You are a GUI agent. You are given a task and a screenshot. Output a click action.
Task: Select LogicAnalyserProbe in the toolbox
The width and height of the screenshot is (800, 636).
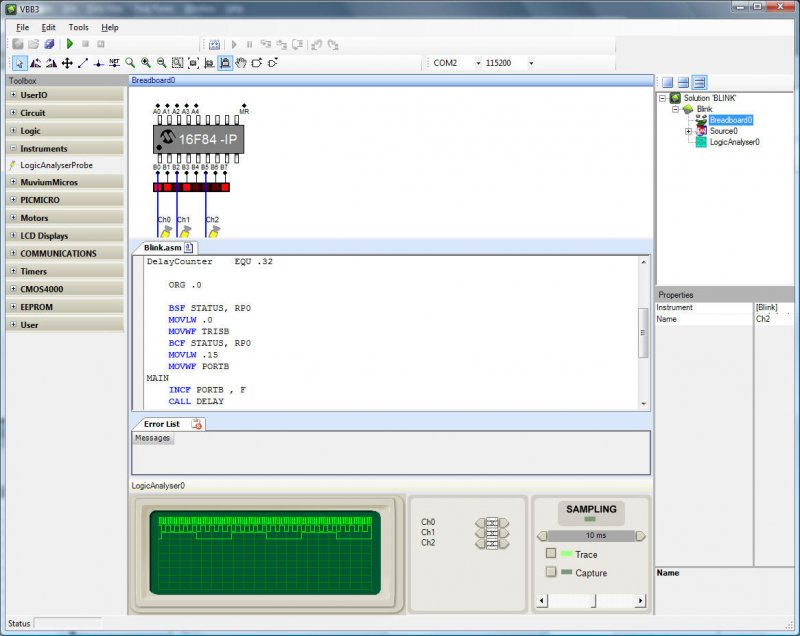click(x=56, y=165)
